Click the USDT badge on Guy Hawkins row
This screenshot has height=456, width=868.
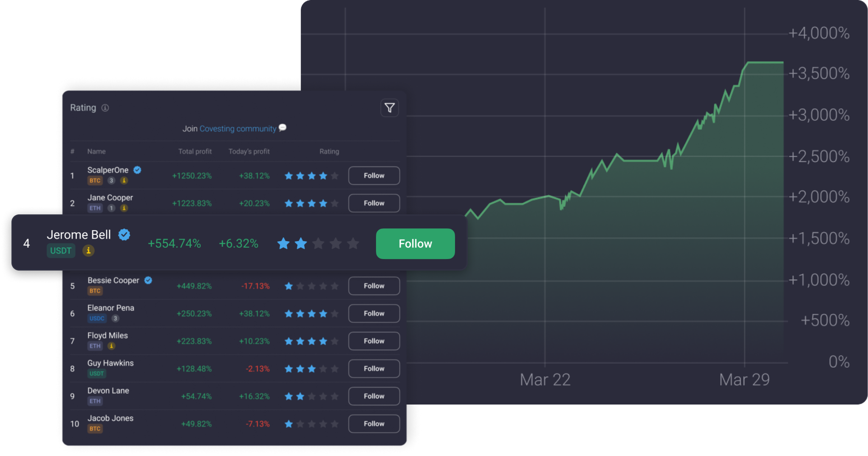(97, 374)
